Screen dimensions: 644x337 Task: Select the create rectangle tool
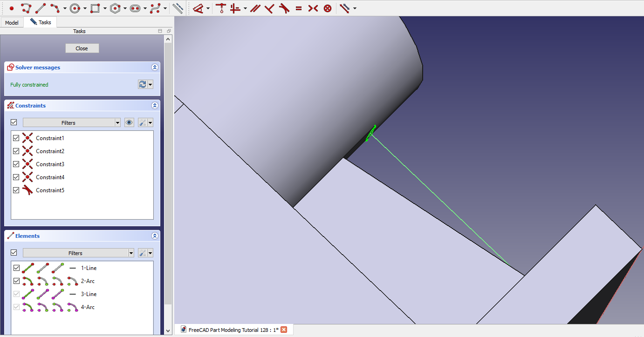[95, 8]
